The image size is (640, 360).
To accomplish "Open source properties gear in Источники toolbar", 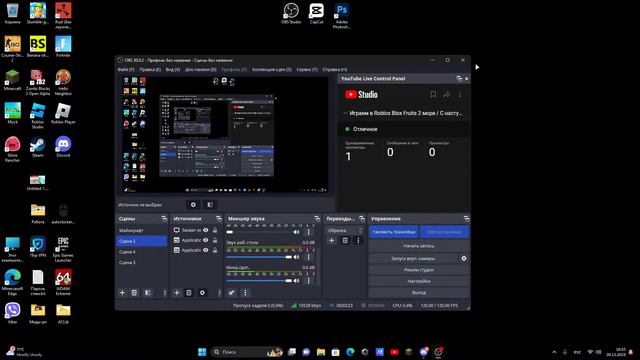I will 202,293.
